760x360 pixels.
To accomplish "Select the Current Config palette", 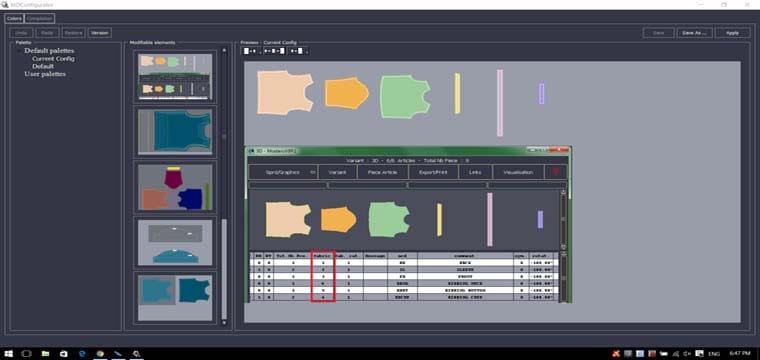I will click(53, 59).
